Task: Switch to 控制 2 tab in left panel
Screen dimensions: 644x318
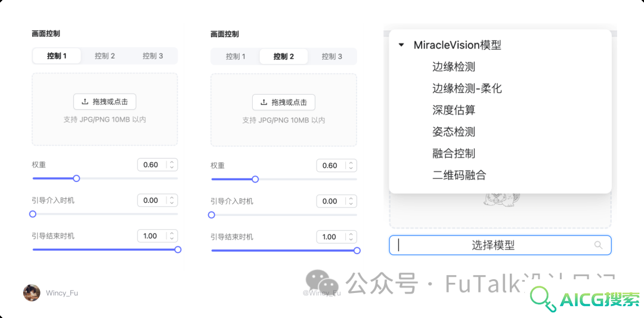Action: point(105,56)
